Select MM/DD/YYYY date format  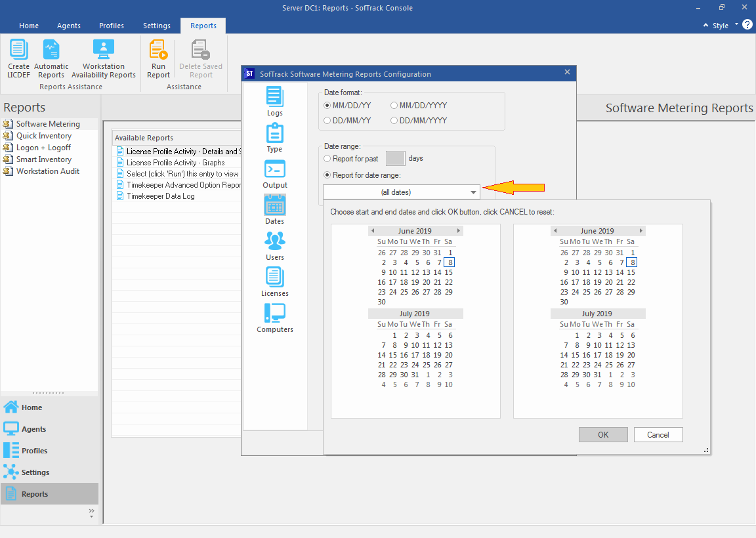click(394, 106)
